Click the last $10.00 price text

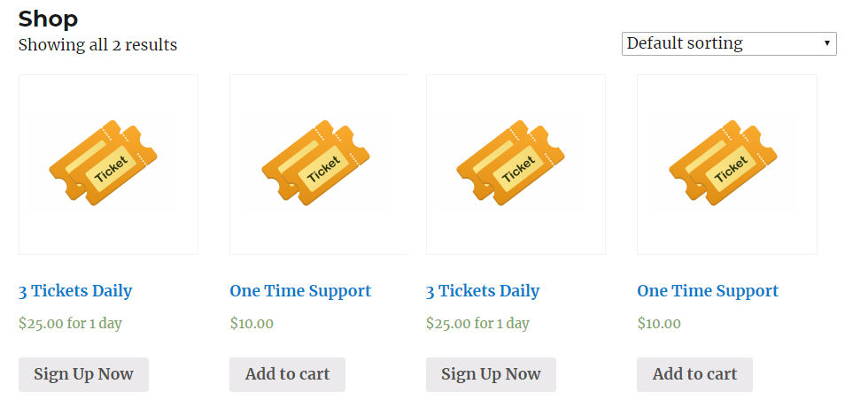point(659,324)
